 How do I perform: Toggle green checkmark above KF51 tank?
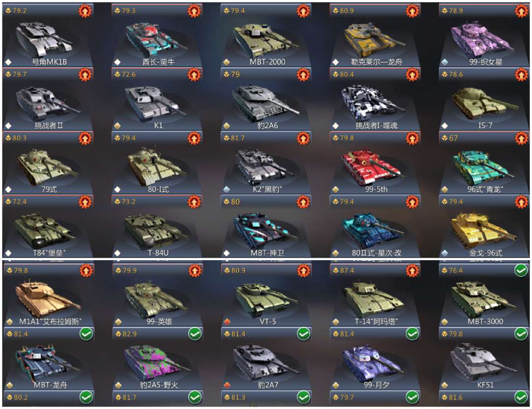tap(521, 334)
